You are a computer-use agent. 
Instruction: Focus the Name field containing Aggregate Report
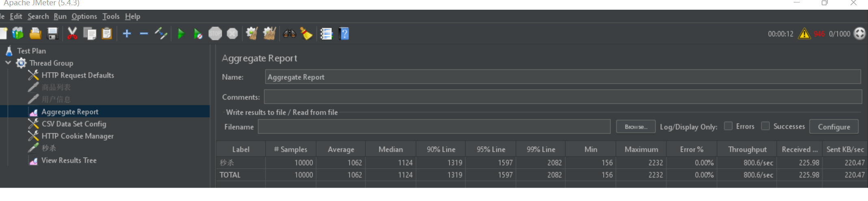coord(563,77)
